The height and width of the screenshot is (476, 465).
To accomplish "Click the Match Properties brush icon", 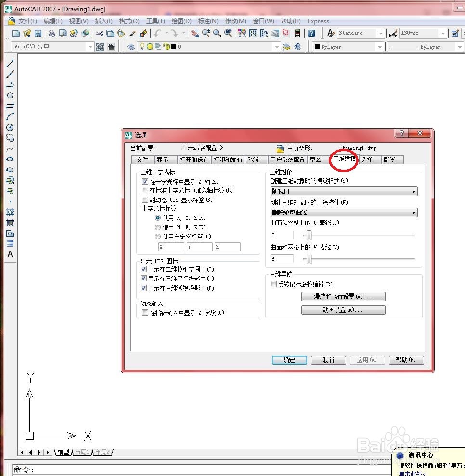I will point(132,33).
